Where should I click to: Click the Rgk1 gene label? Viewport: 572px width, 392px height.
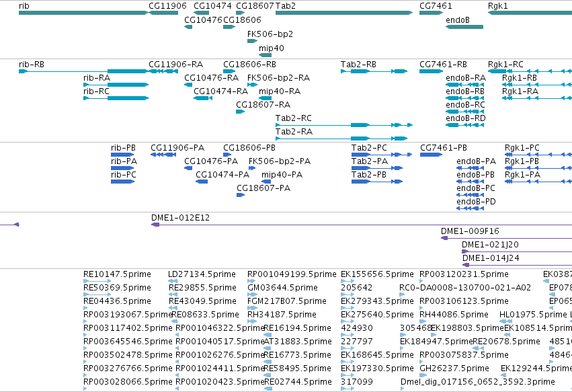click(x=498, y=6)
